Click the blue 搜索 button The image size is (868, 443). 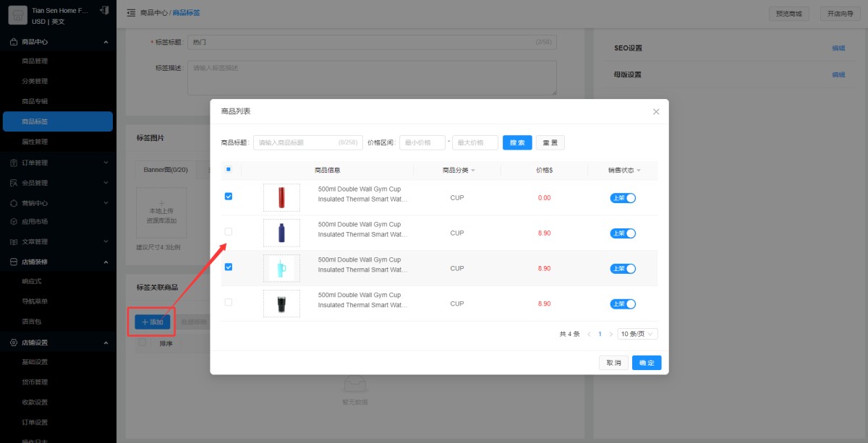tap(517, 143)
